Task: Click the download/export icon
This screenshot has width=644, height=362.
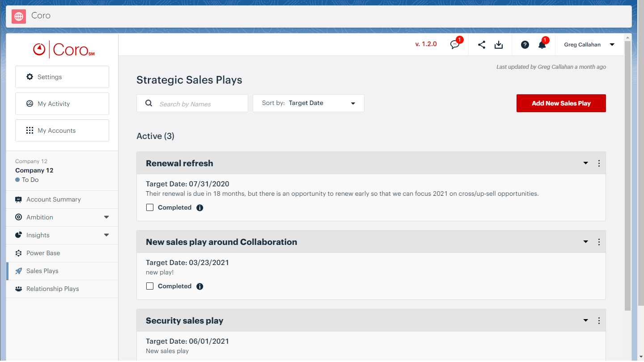Action: (499, 45)
